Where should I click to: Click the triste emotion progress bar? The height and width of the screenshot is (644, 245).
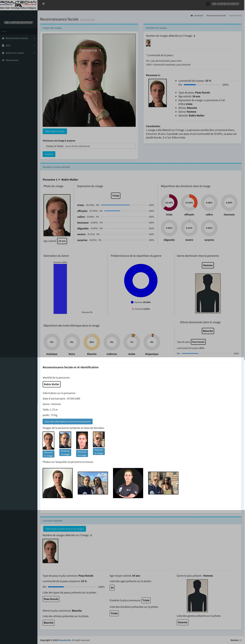point(124,205)
